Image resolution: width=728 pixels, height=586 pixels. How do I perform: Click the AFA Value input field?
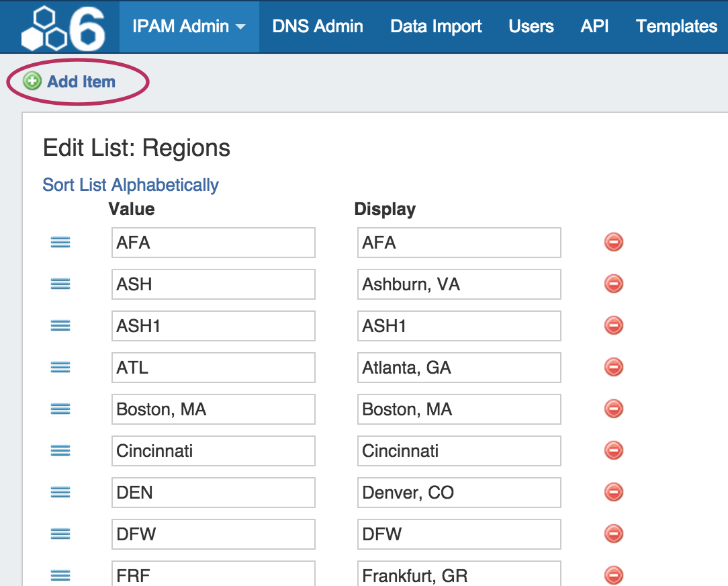(213, 243)
